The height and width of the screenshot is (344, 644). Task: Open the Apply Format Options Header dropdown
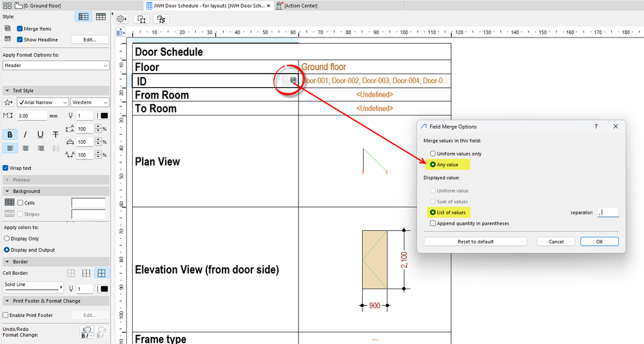coord(56,65)
